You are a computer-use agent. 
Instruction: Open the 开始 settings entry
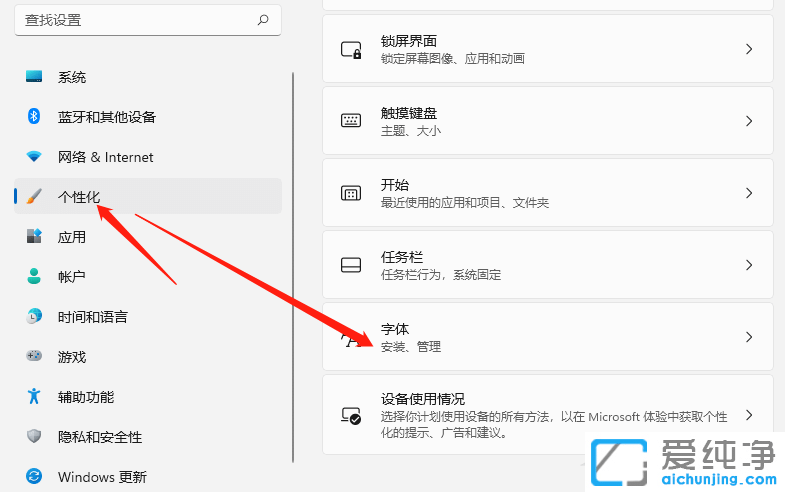pyautogui.click(x=547, y=193)
